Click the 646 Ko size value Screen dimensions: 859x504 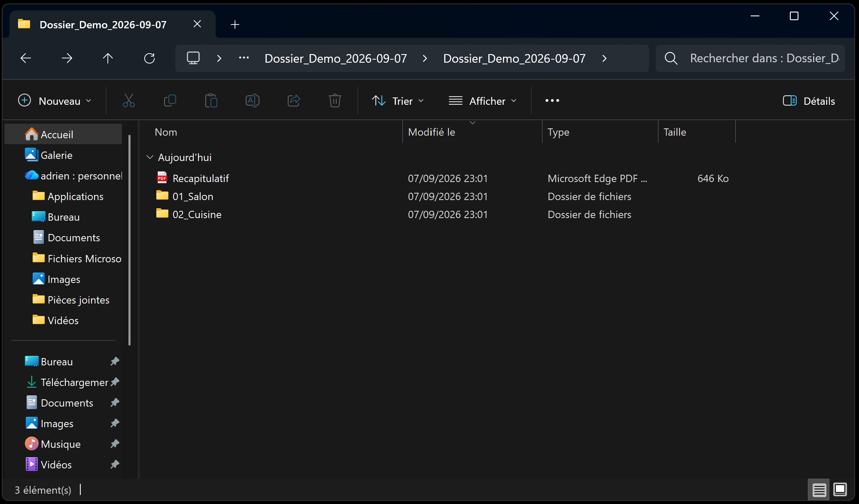[713, 178]
